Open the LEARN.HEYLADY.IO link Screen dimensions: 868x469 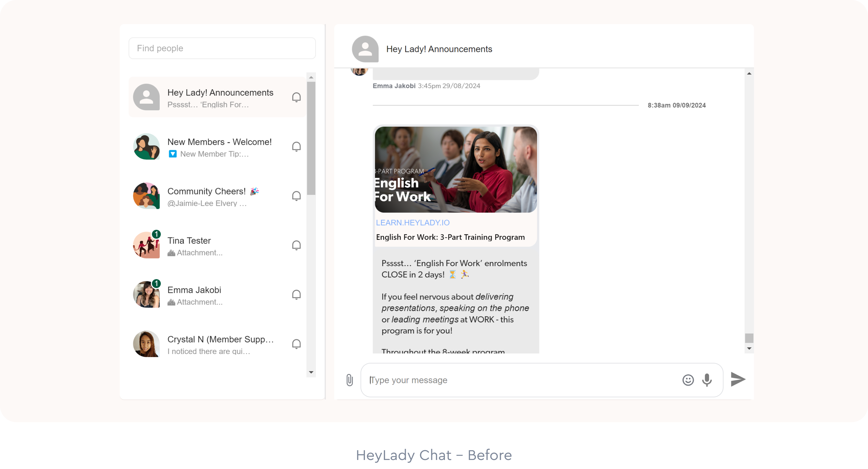click(x=412, y=223)
